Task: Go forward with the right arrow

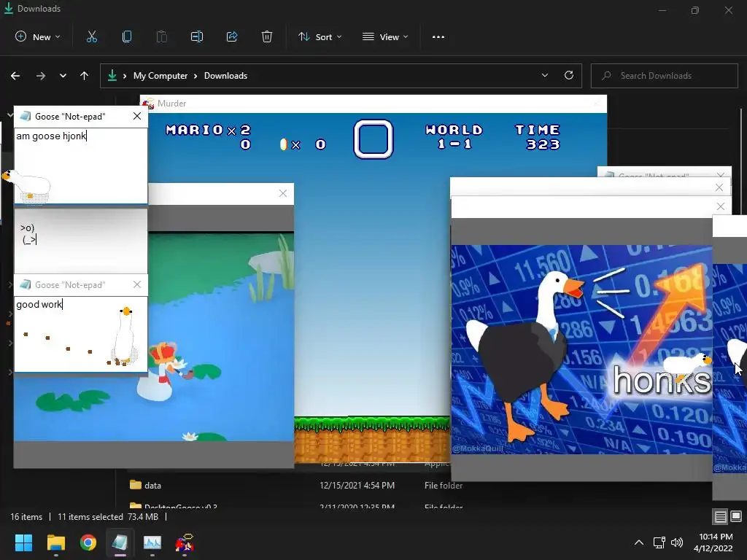Action: click(x=41, y=76)
